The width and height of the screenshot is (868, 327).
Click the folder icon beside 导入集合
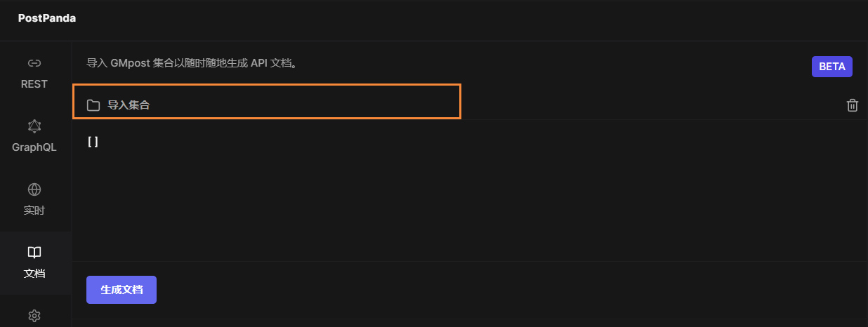point(93,105)
